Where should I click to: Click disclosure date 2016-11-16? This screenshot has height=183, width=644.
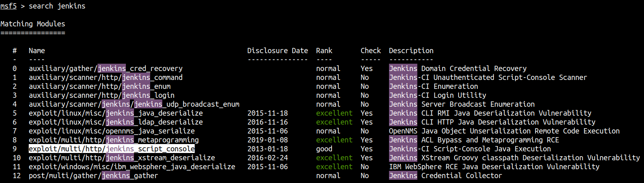coord(268,122)
